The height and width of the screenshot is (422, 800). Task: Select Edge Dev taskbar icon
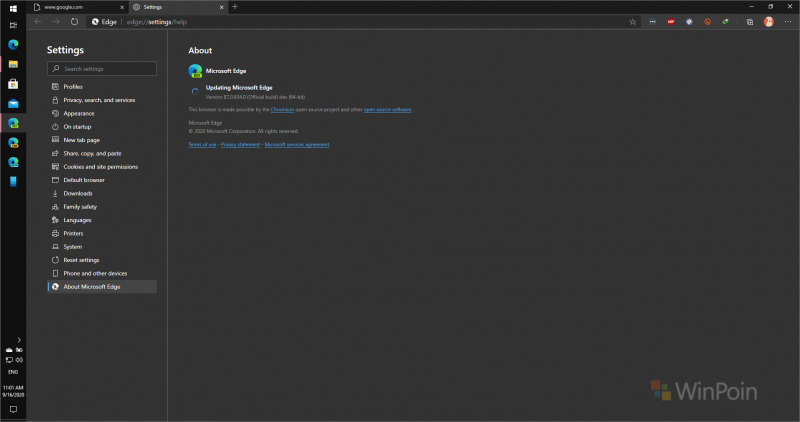[13, 123]
